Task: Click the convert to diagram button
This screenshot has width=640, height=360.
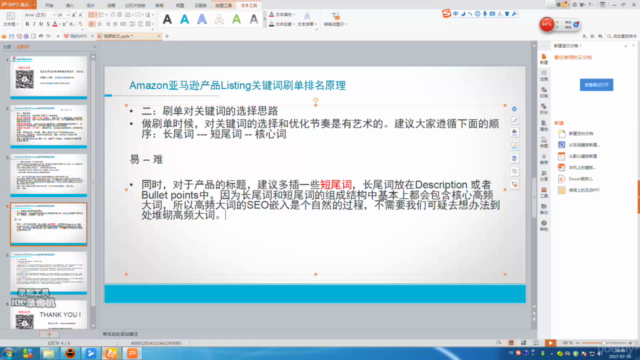Action: pos(335,19)
